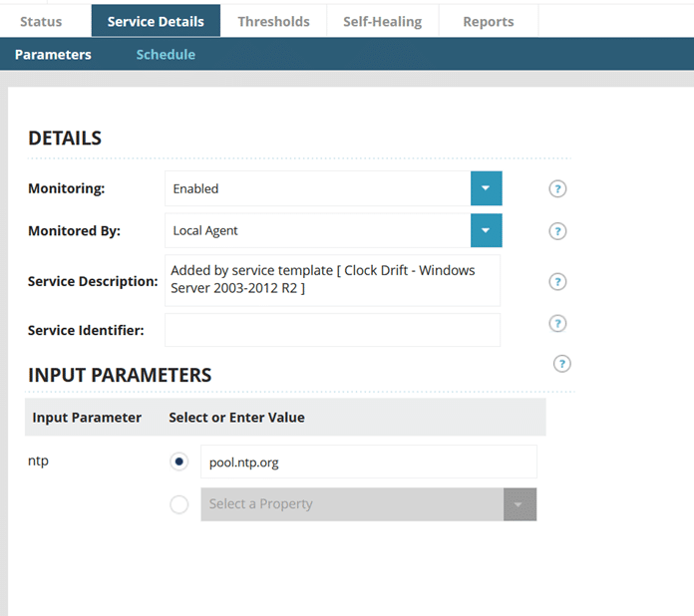Screen dimensions: 694x616
Task: Click help icon beside Service Description
Action: (x=557, y=281)
